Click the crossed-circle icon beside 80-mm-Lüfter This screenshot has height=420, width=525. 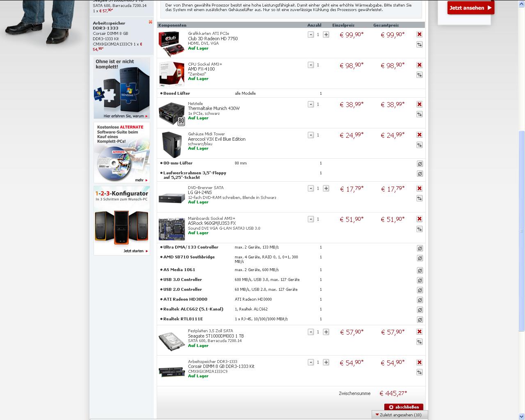pos(420,164)
